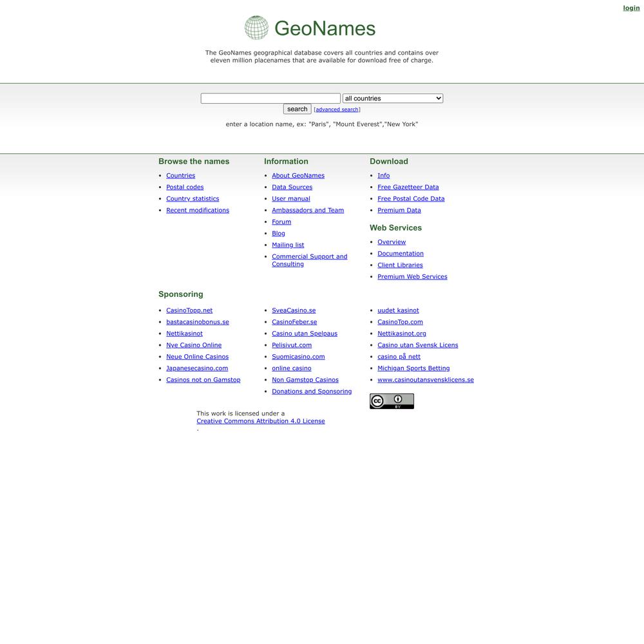644x644 pixels.
Task: Open the Countries link
Action: pyautogui.click(x=181, y=175)
